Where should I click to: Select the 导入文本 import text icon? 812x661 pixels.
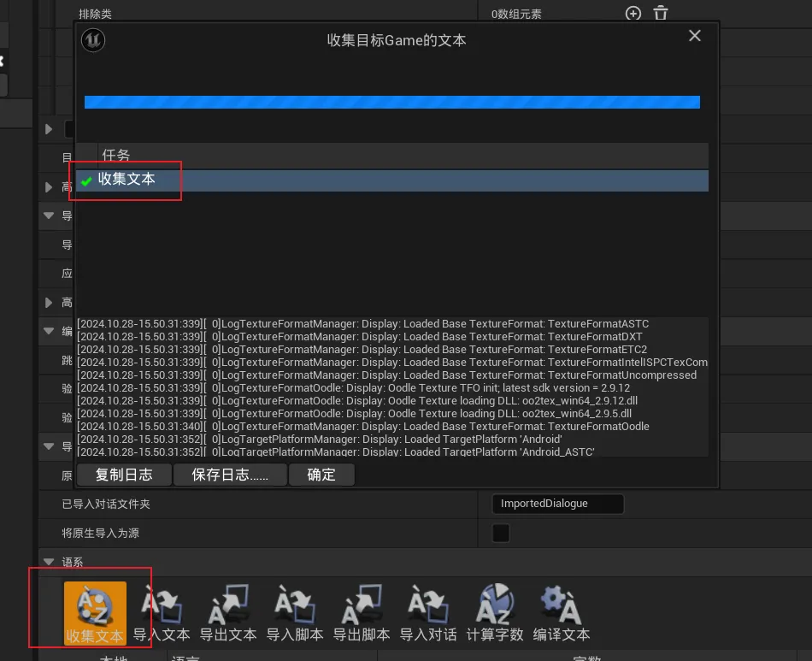pyautogui.click(x=162, y=611)
